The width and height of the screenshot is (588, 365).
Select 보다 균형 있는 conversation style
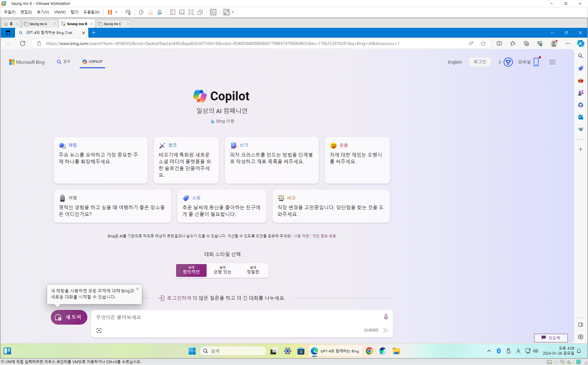tap(222, 270)
